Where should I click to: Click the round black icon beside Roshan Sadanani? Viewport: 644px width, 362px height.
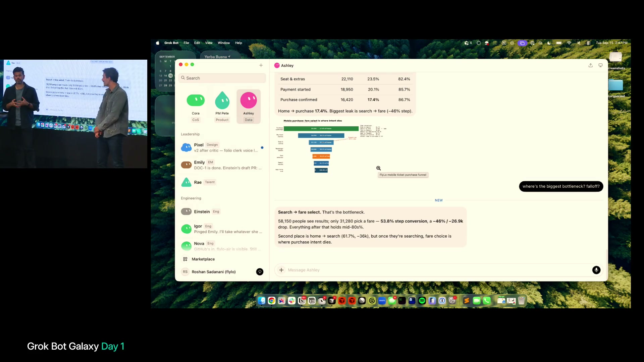coord(260,272)
